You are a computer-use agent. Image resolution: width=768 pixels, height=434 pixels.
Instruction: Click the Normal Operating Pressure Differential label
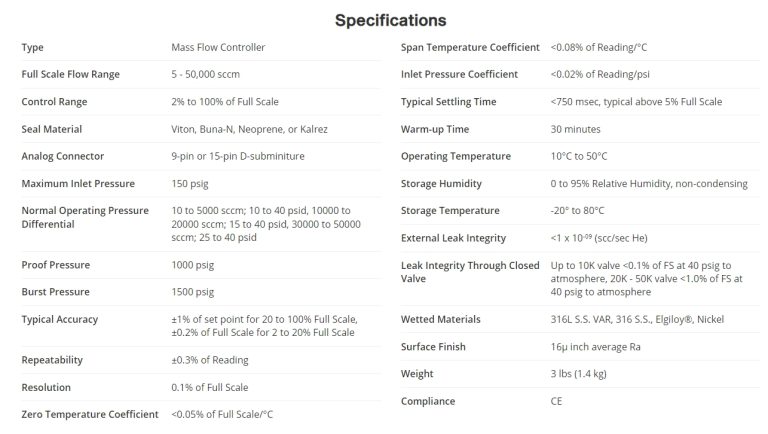tap(85, 217)
